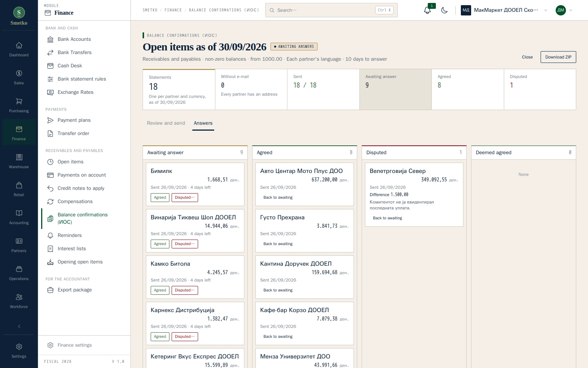Click FINANCE in the breadcrumb

(173, 10)
